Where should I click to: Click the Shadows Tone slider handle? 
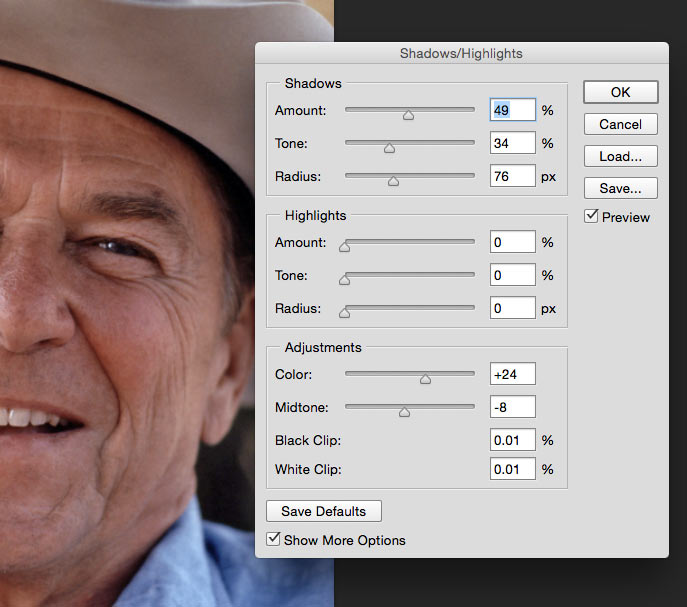coord(389,147)
